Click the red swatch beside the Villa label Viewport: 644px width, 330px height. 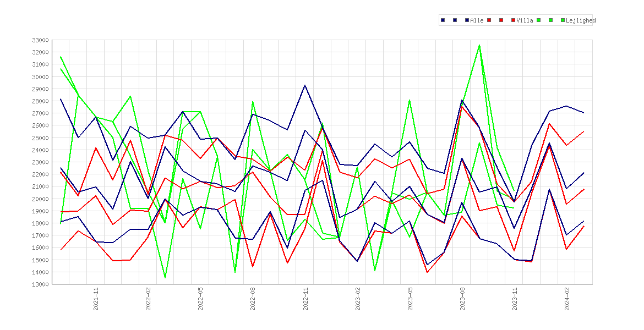coord(514,20)
